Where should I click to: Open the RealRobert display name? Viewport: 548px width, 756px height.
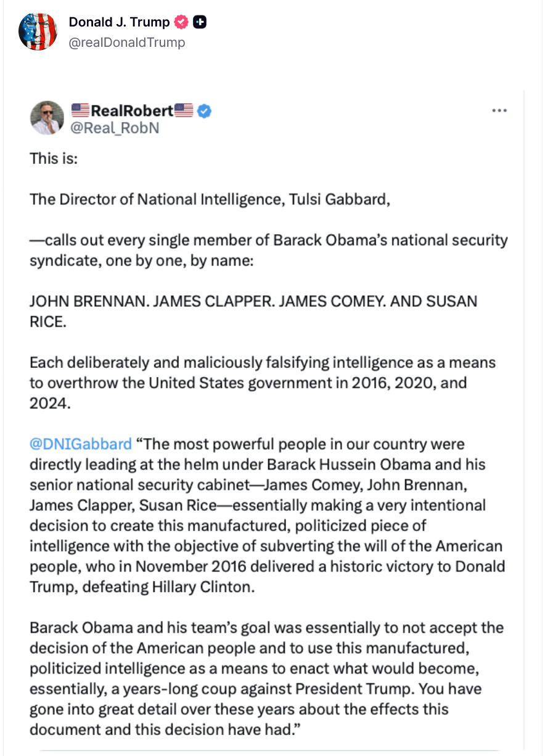tap(132, 111)
